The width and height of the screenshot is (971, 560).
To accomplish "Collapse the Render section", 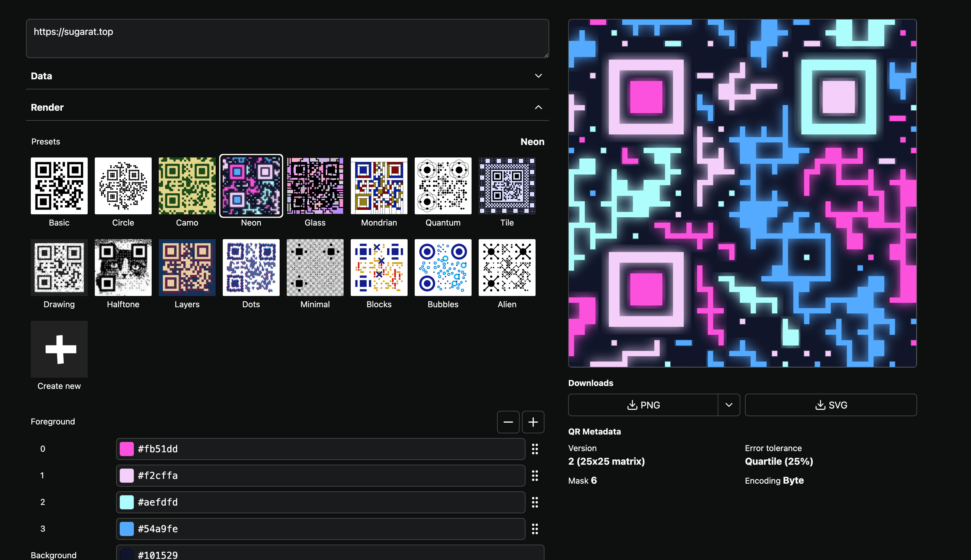I will pos(538,107).
